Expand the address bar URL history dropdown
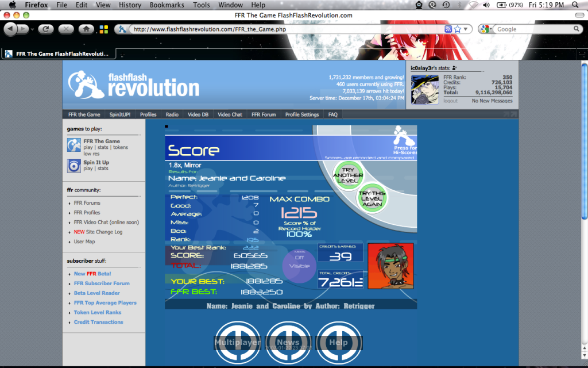 coord(466,29)
